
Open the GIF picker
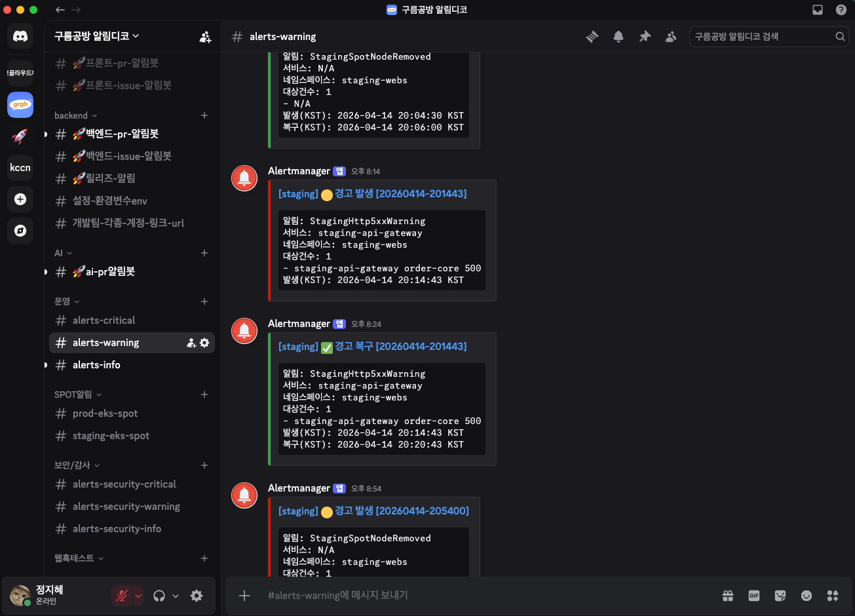(753, 596)
